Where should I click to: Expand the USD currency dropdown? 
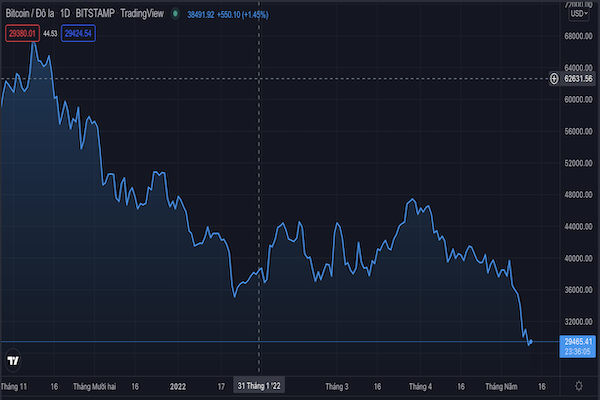click(x=578, y=14)
